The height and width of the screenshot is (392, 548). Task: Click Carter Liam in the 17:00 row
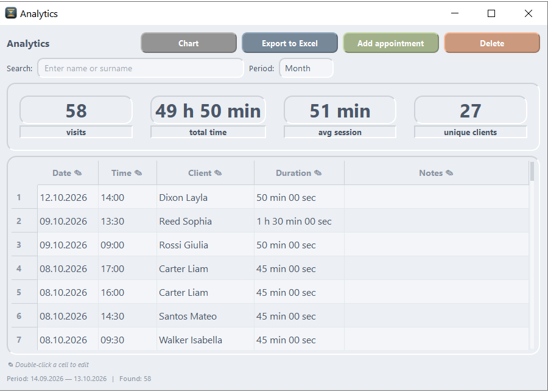206,268
